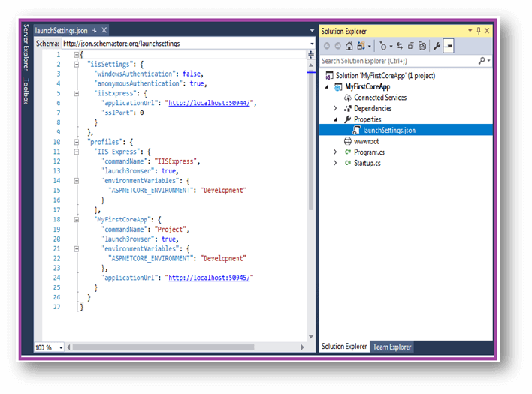532x394 pixels.
Task: Click the vertical scrollbar up arrow
Action: point(311,65)
